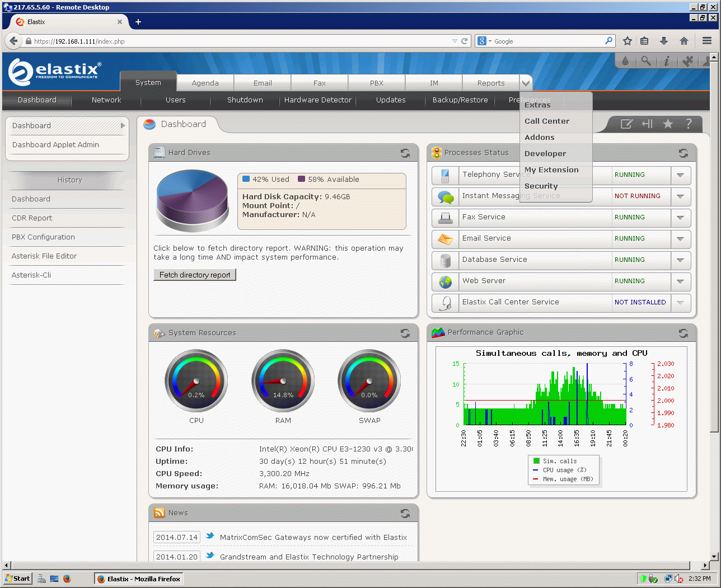Launch Firefox from the quick launch bar
This screenshot has height=588, width=721.
[x=67, y=578]
